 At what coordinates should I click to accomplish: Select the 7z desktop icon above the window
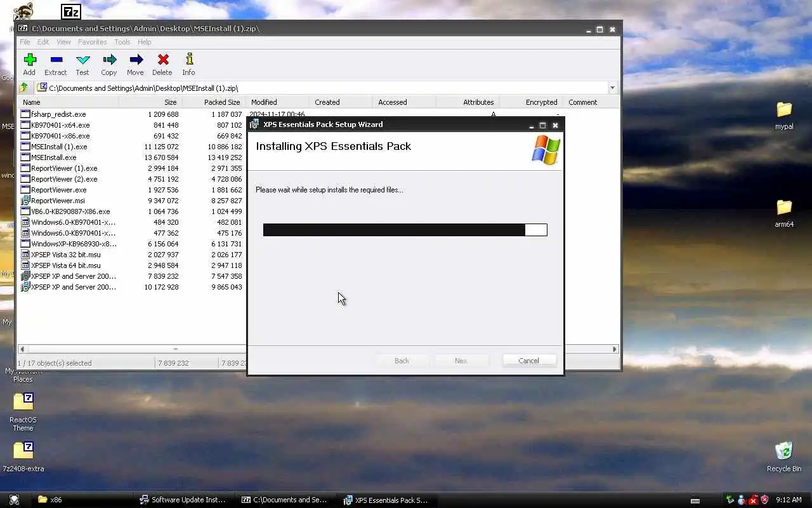tap(70, 11)
